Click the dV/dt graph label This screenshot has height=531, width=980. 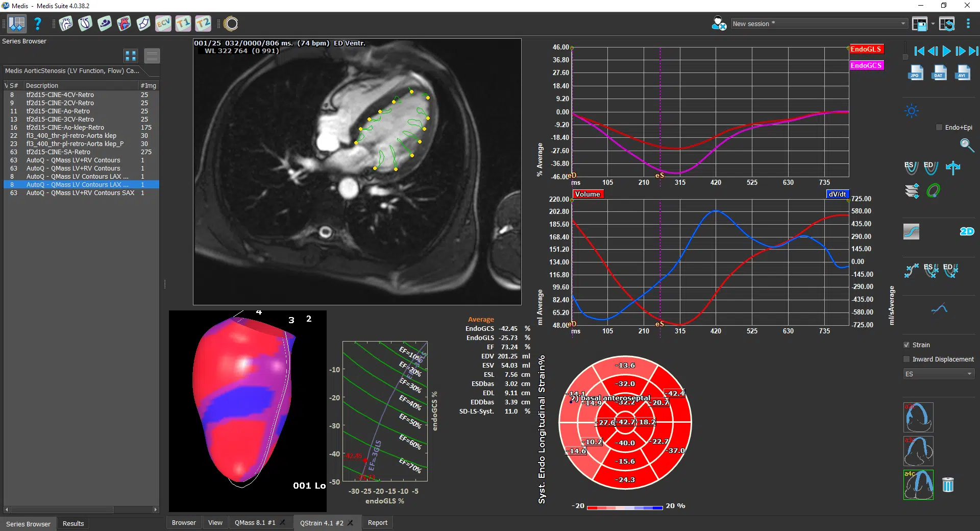pyautogui.click(x=837, y=195)
